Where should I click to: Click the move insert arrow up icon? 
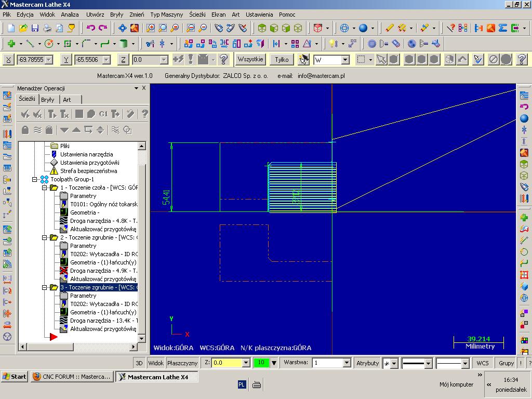tap(76, 130)
